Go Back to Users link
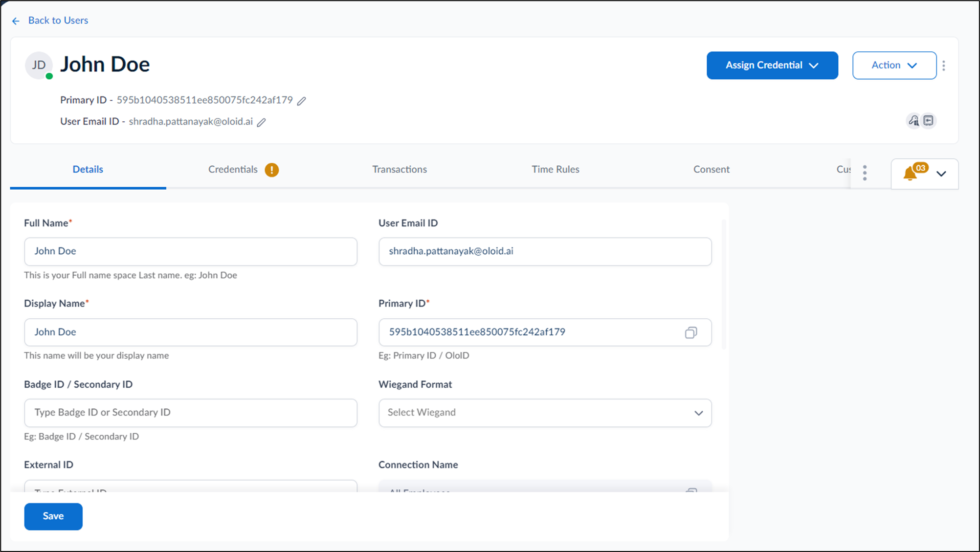Image resolution: width=980 pixels, height=552 pixels. tap(58, 20)
